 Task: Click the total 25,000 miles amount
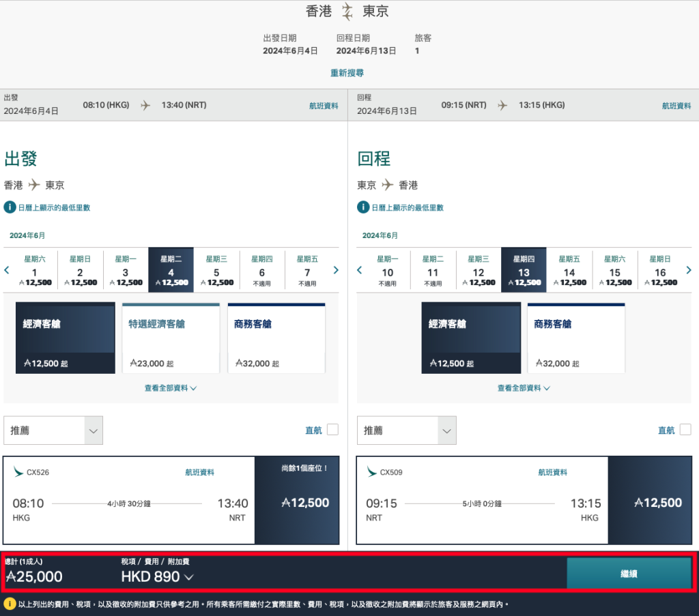pyautogui.click(x=34, y=576)
